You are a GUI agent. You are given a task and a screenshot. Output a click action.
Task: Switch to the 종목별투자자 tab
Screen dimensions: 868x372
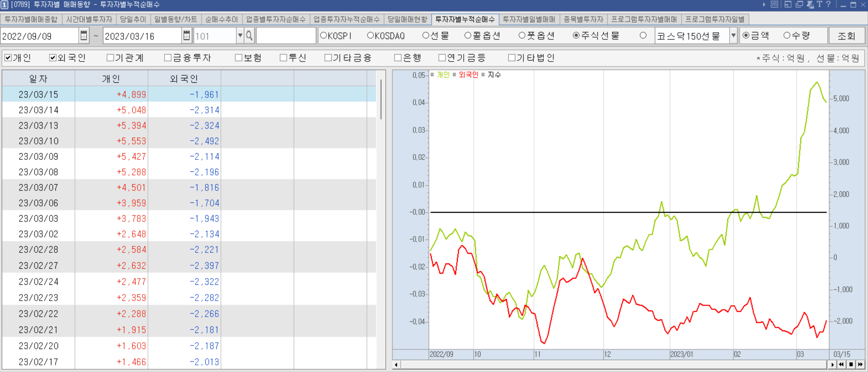(x=584, y=19)
